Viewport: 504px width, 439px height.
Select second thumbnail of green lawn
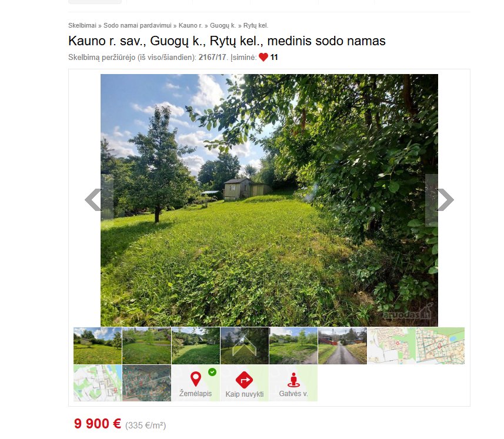click(146, 346)
